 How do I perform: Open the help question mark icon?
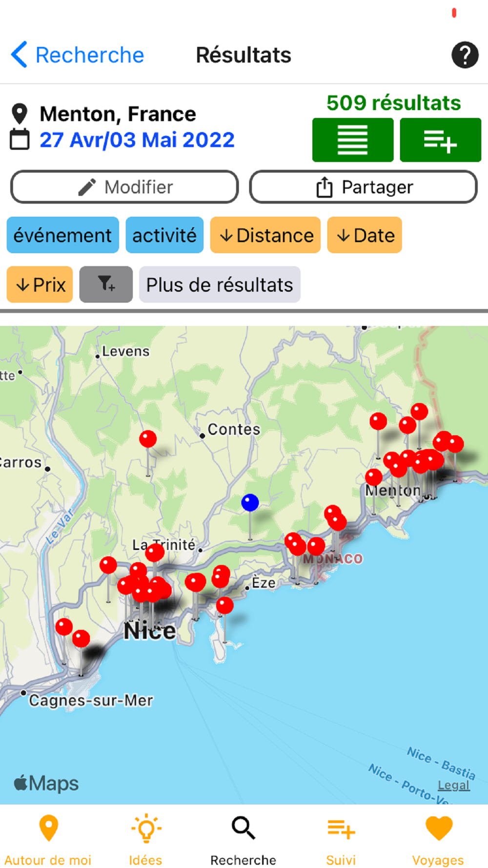click(465, 55)
